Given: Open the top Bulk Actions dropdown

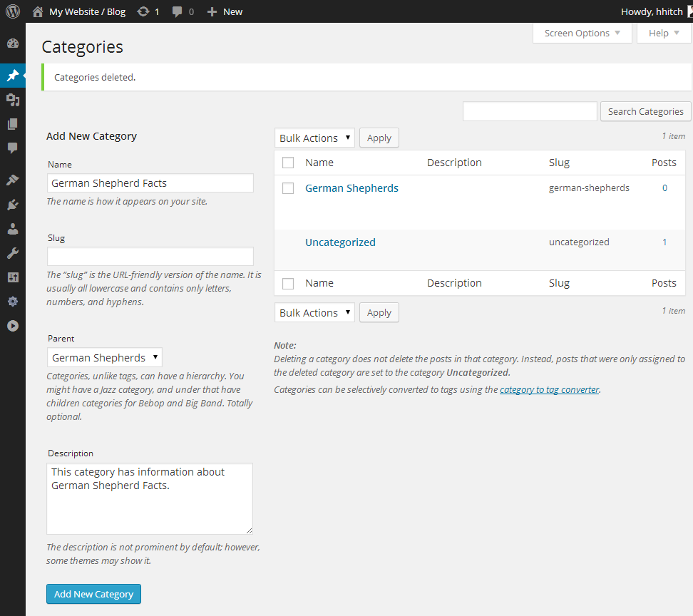Looking at the screenshot, I should (x=314, y=138).
